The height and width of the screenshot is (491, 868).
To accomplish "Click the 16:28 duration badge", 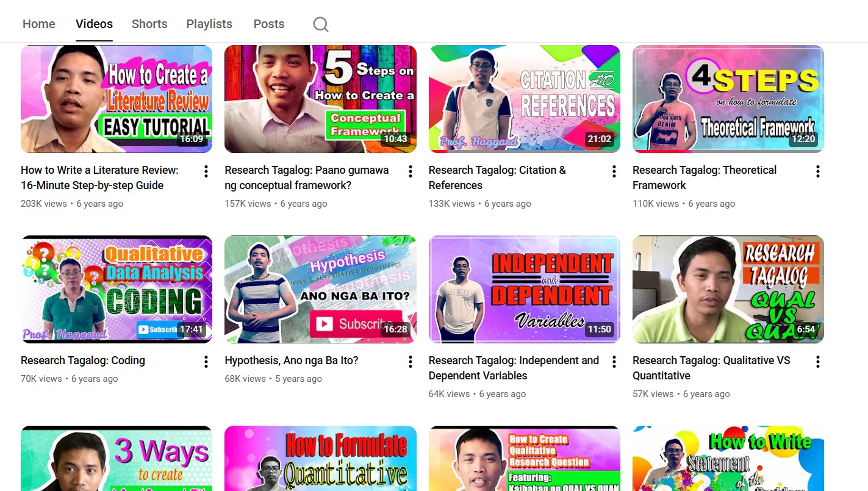I will tap(395, 329).
